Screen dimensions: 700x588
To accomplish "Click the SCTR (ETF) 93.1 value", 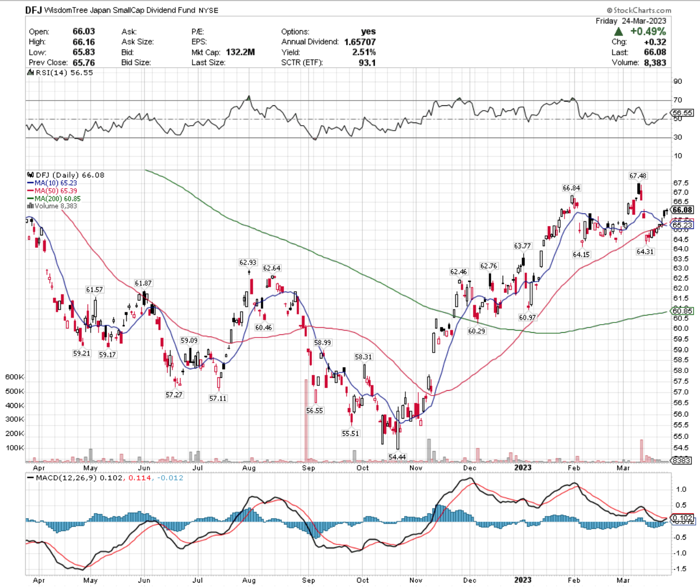I will click(x=367, y=62).
